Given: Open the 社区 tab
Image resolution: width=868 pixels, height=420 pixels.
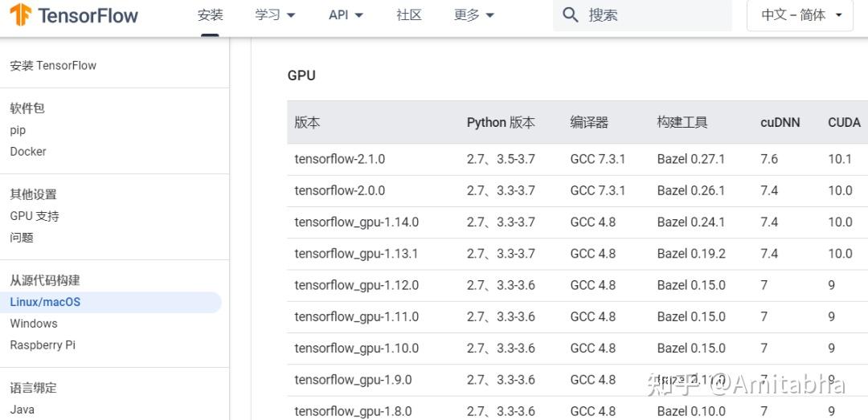Looking at the screenshot, I should [409, 15].
